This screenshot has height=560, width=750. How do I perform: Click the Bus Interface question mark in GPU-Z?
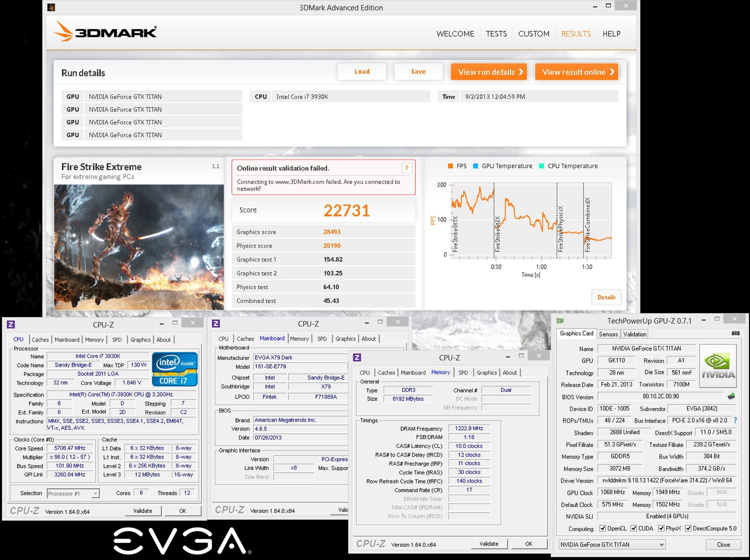[x=735, y=421]
